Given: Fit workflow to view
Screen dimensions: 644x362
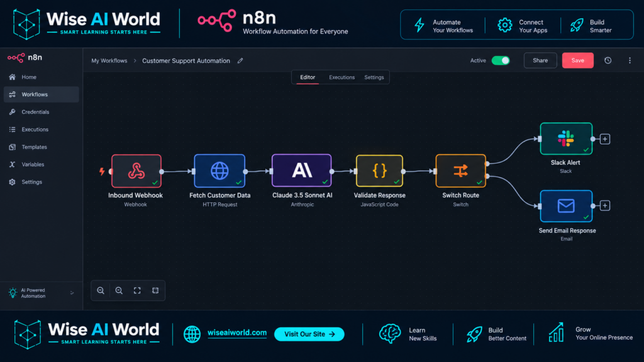Looking at the screenshot, I should (137, 290).
